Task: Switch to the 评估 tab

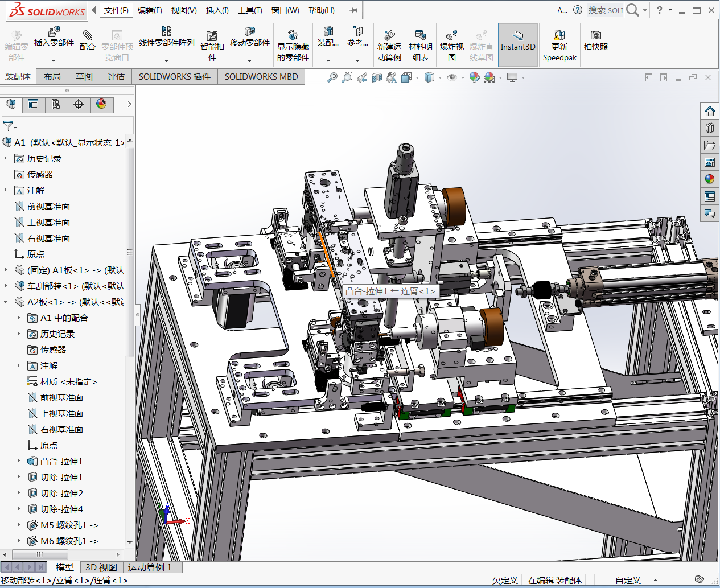Action: pos(116,76)
